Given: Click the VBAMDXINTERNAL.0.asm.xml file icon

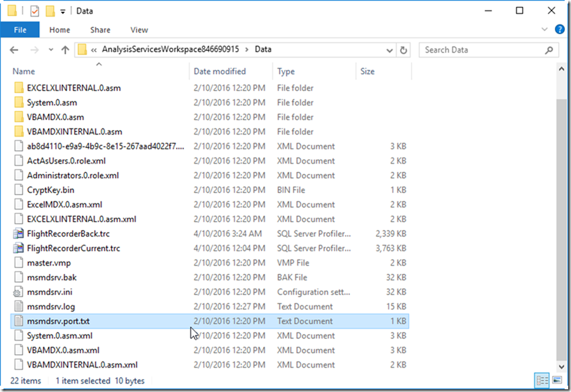Looking at the screenshot, I should 19,364.
